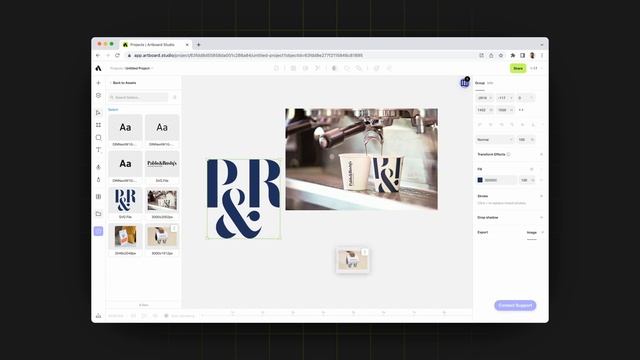Click the browser back arrow
This screenshot has width=640, height=360.
(98, 56)
